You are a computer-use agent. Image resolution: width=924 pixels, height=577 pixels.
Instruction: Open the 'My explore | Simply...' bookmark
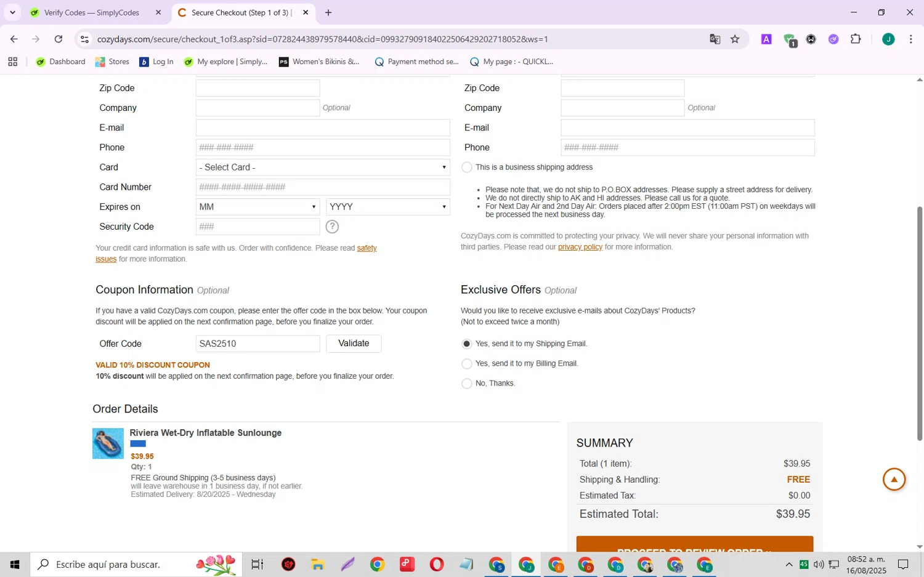click(x=225, y=62)
